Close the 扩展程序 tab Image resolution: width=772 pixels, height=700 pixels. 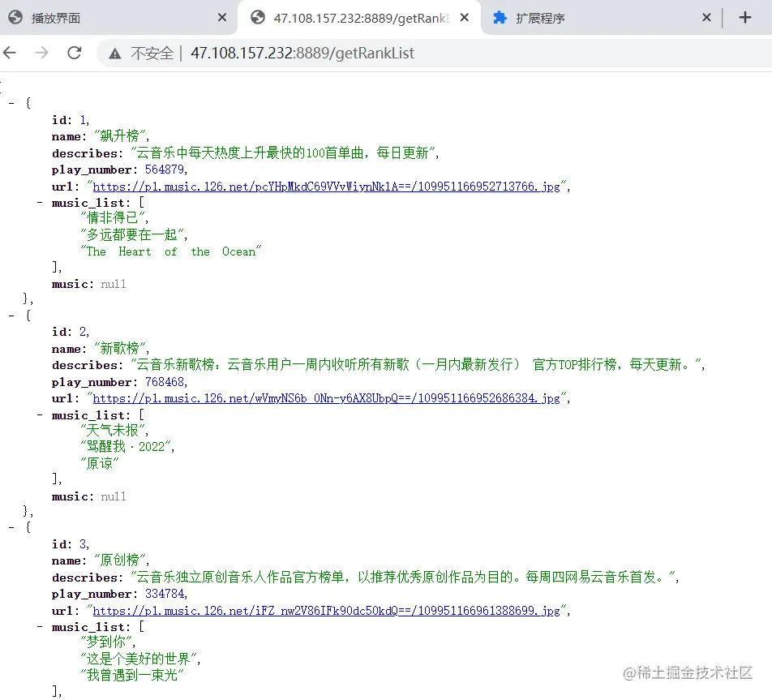coord(706,18)
